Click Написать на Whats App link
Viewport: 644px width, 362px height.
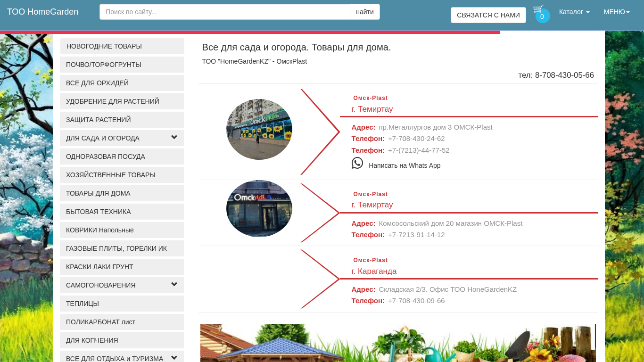point(405,165)
